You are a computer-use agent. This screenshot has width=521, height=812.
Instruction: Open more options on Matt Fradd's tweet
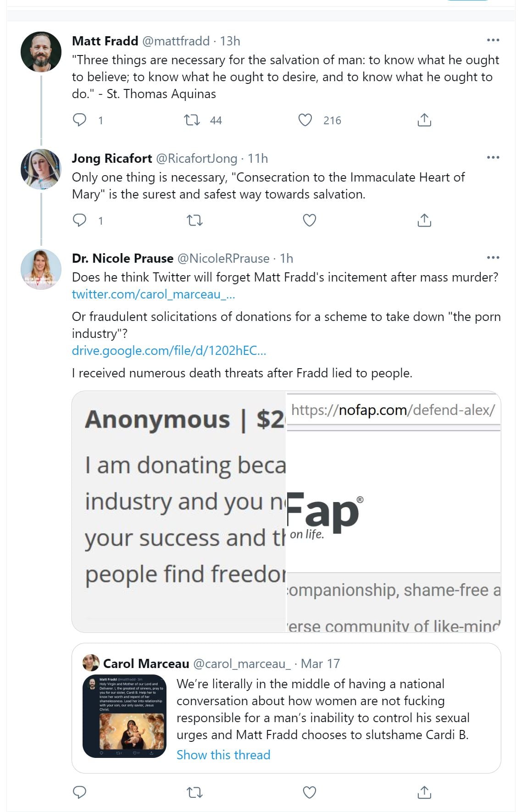point(493,40)
